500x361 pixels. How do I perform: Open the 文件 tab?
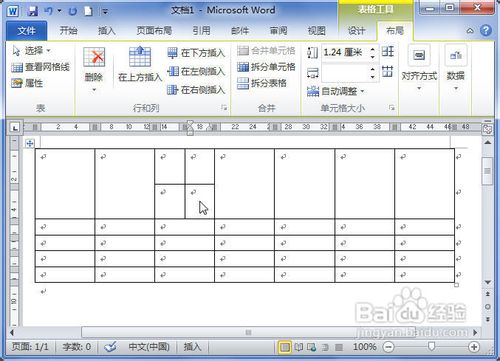[x=27, y=31]
